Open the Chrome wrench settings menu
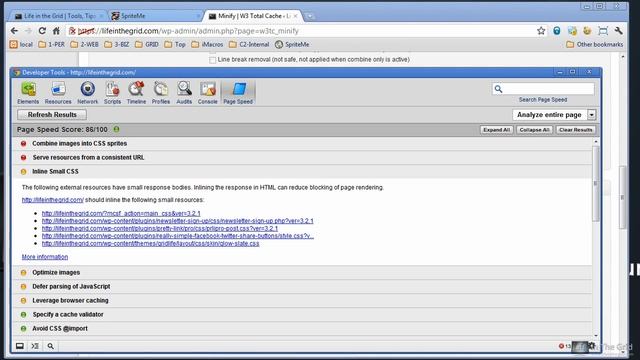Image resolution: width=640 pixels, height=360 pixels. 618,31
